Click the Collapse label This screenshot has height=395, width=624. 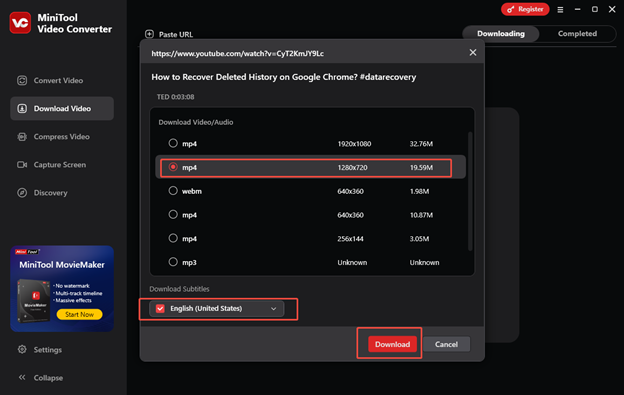tap(48, 378)
